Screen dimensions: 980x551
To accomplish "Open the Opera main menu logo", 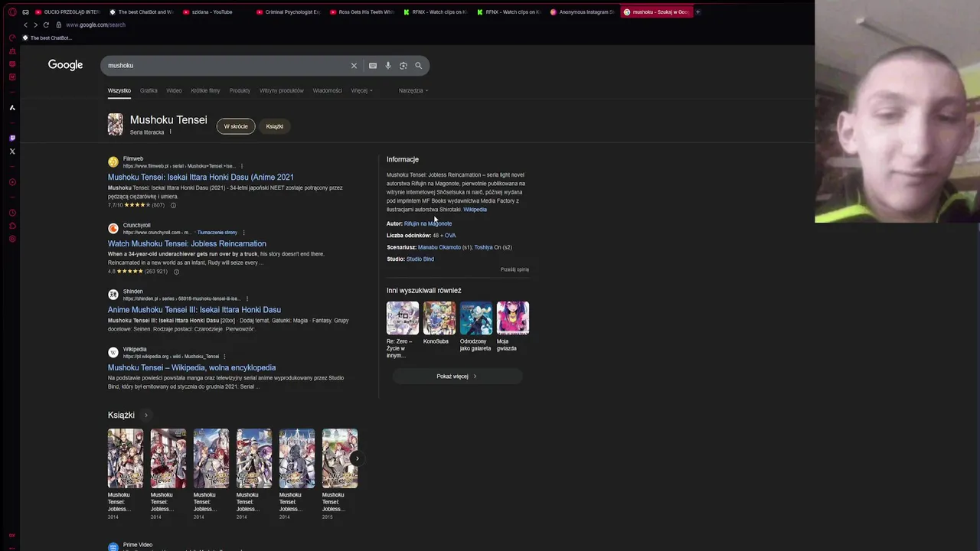I will click(x=11, y=11).
